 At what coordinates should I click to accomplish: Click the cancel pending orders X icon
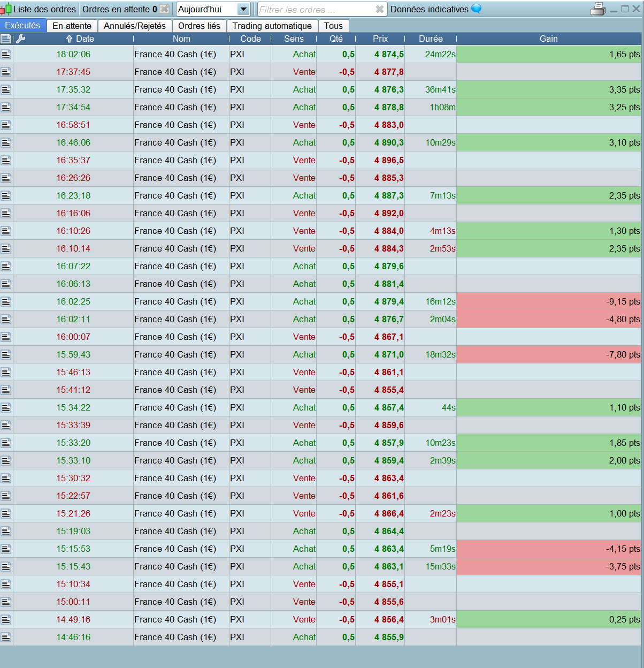point(164,9)
